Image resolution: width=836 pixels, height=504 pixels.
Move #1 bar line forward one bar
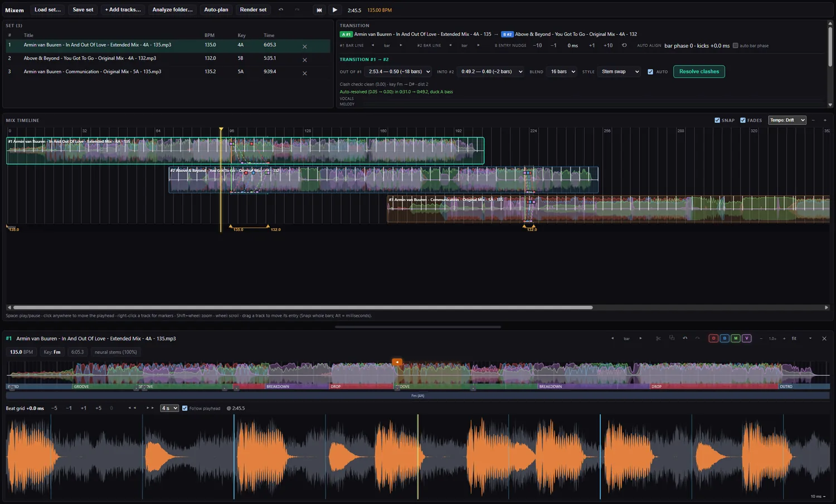point(401,46)
